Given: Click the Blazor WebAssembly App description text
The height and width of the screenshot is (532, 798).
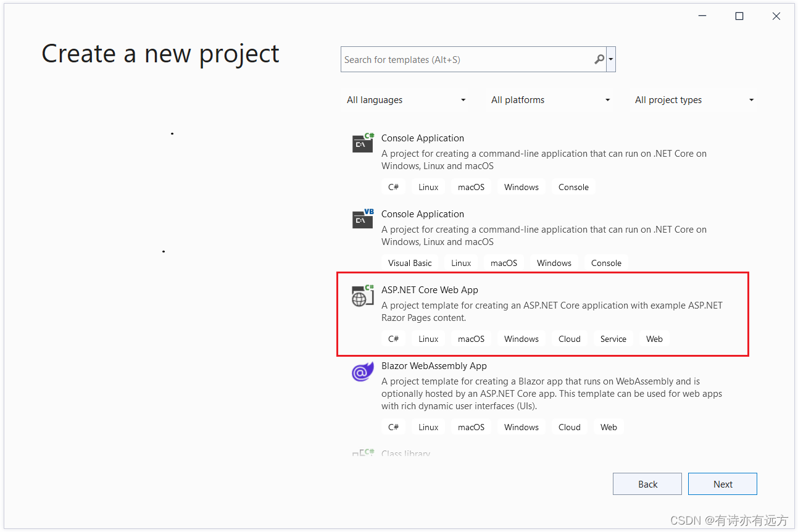Looking at the screenshot, I should [552, 394].
